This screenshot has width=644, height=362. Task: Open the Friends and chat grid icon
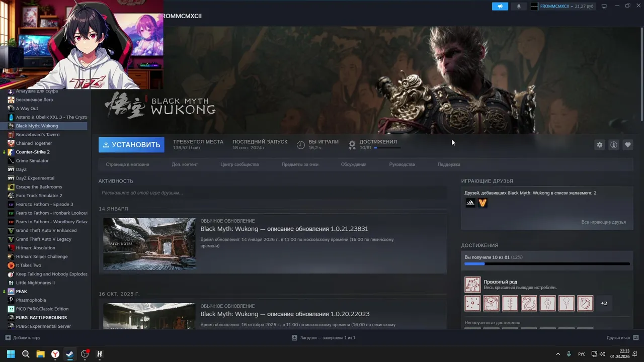point(636,337)
